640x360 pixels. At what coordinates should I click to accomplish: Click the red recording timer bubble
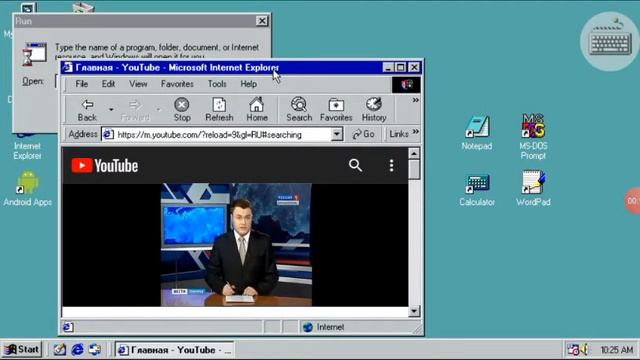[632, 200]
